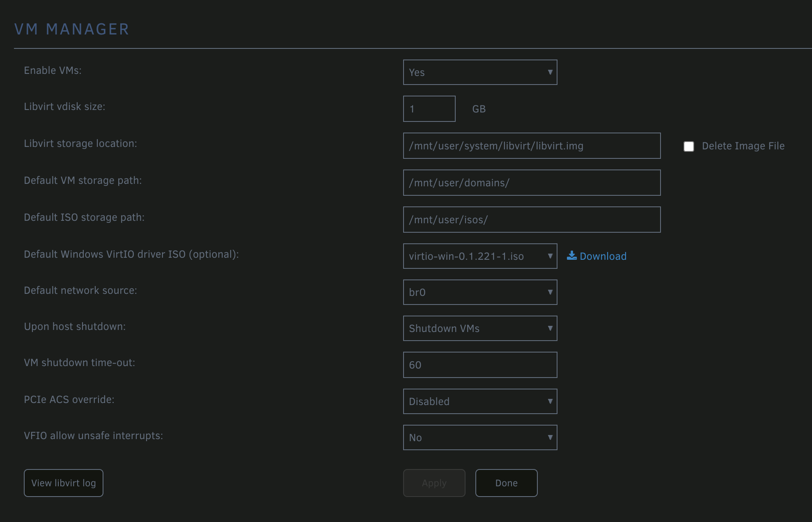Open the Upon host shutdown dropdown
Viewport: 812px width, 522px height.
(480, 328)
